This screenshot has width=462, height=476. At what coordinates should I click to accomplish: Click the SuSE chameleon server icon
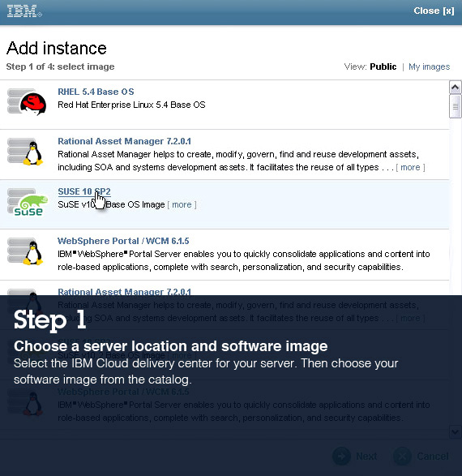tap(28, 202)
